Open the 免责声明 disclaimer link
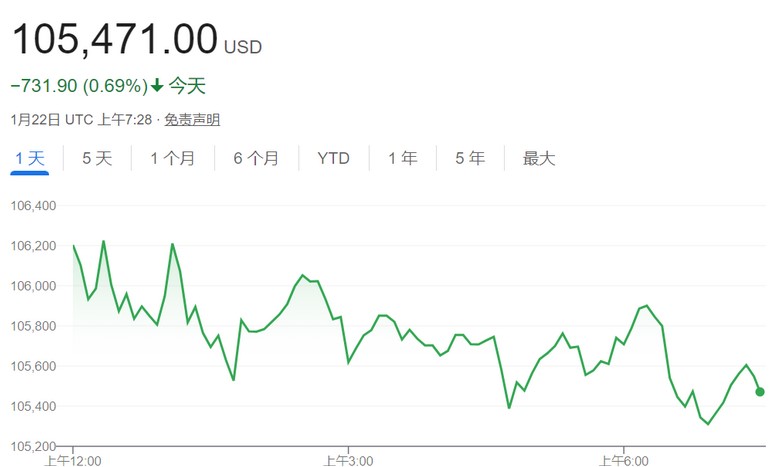 coord(192,120)
